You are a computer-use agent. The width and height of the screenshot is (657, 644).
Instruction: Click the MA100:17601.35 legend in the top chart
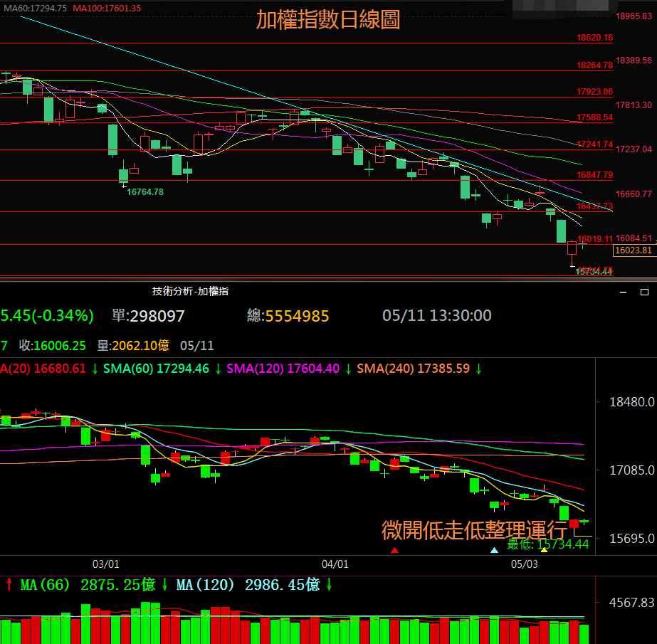pyautogui.click(x=107, y=9)
